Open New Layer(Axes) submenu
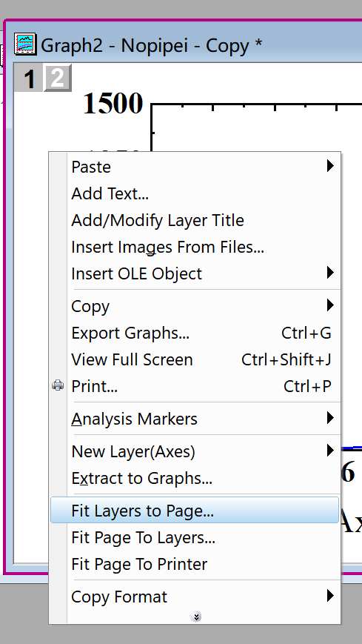 click(x=195, y=451)
